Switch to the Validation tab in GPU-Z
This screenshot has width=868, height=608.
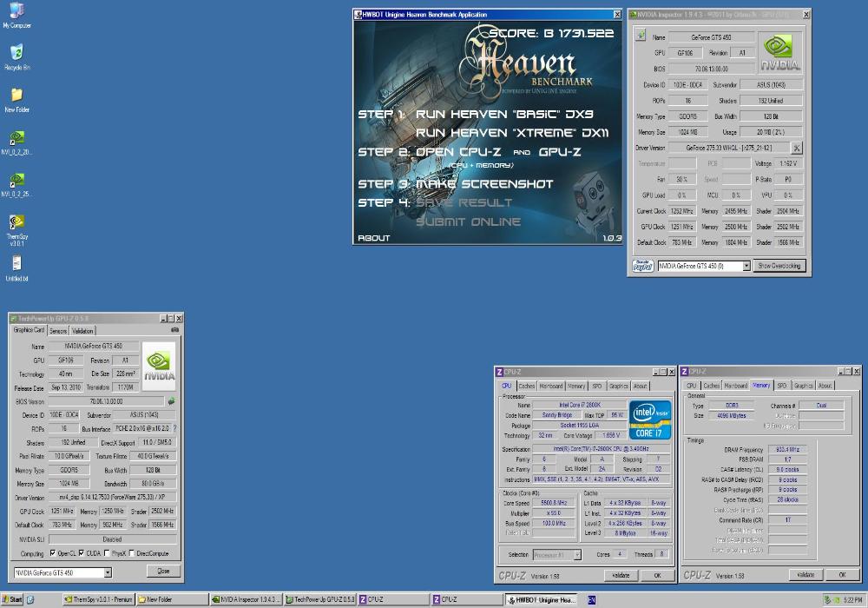pos(82,331)
